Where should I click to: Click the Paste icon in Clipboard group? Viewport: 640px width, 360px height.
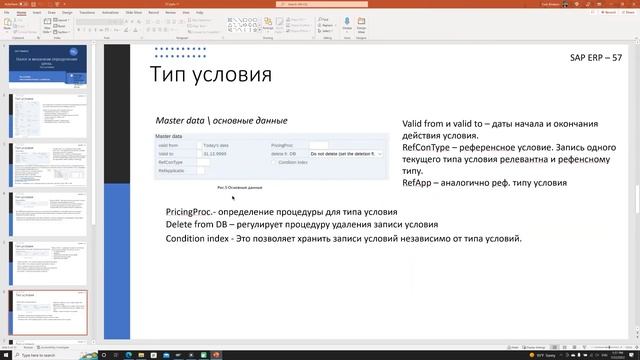point(7,24)
